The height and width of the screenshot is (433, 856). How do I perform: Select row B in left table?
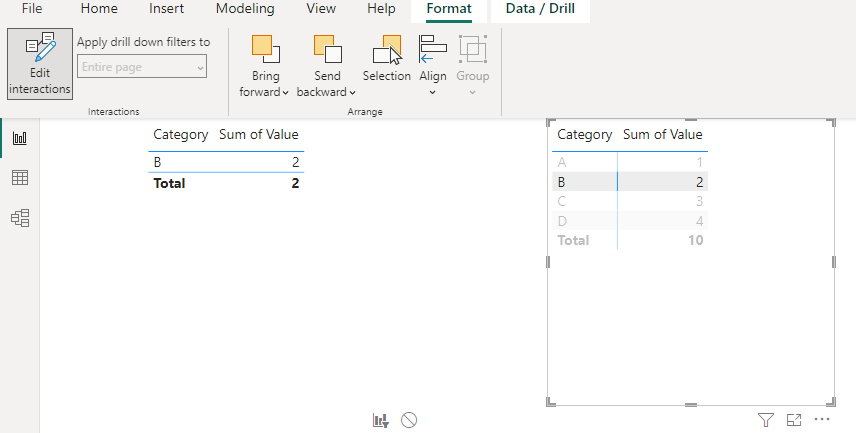226,162
